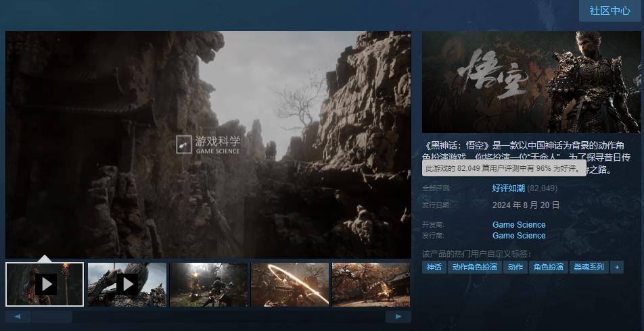Click the 开发商 label

click(x=434, y=225)
